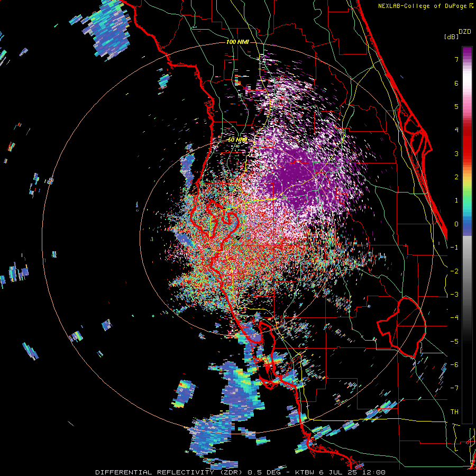This screenshot has width=476, height=476.
Task: Select the -5 value on the color scale
Action: pyautogui.click(x=454, y=342)
